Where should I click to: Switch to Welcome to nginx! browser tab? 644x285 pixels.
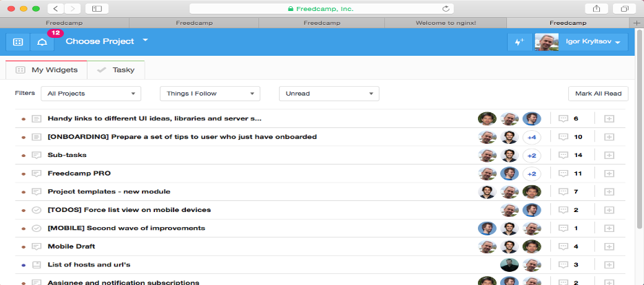(446, 23)
